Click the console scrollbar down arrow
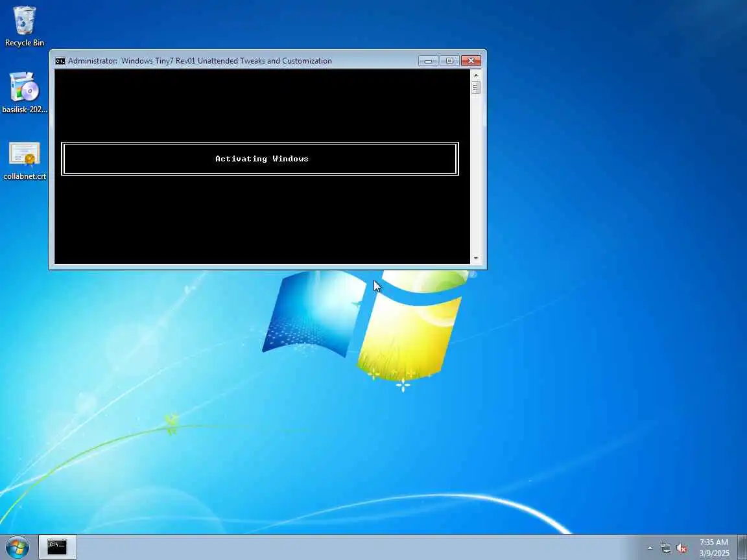The width and height of the screenshot is (747, 560). coord(475,258)
